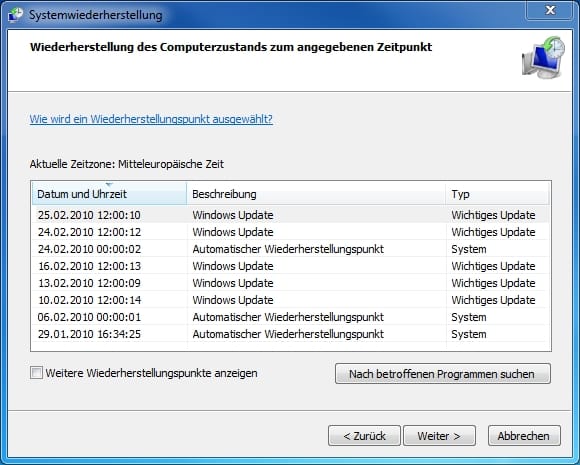Proceed with the Weiter button

(x=439, y=436)
